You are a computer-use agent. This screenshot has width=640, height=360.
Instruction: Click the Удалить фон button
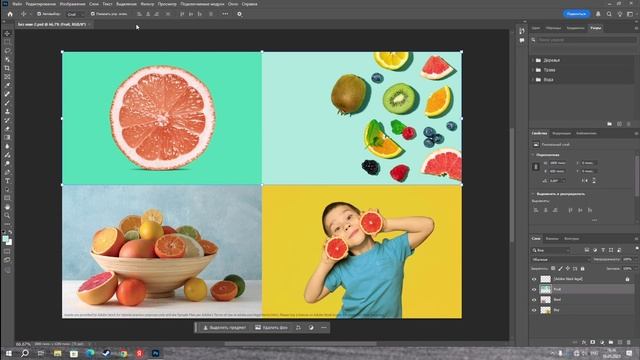pyautogui.click(x=271, y=328)
